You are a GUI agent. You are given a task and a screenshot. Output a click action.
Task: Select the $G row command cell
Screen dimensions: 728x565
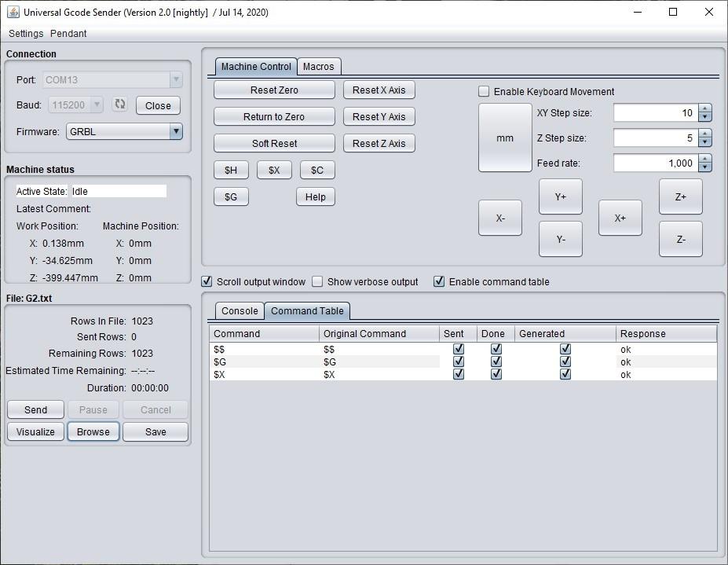[264, 361]
